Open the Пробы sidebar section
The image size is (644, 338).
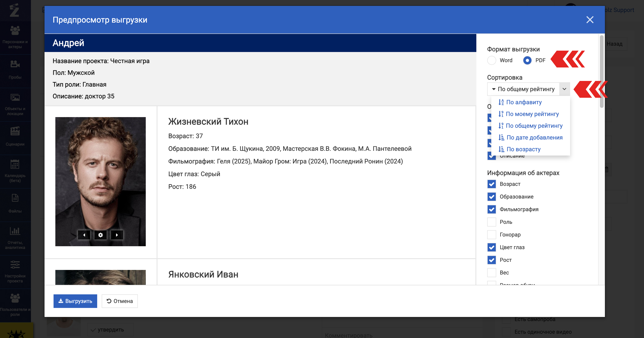click(15, 70)
